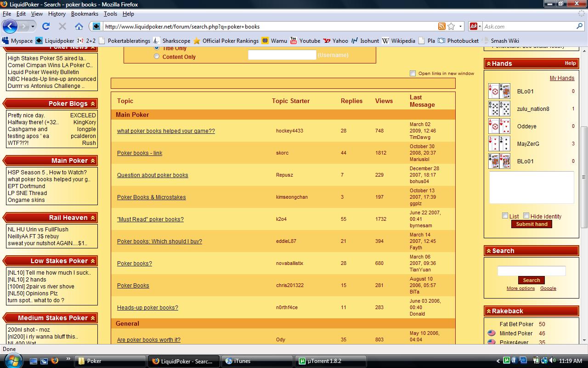The width and height of the screenshot is (588, 368).
Task: Click the page vertical scrollbar thumb
Action: 584,177
